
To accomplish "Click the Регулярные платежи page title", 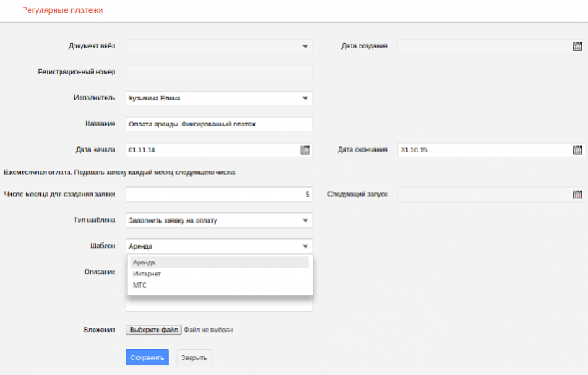I will coord(61,10).
